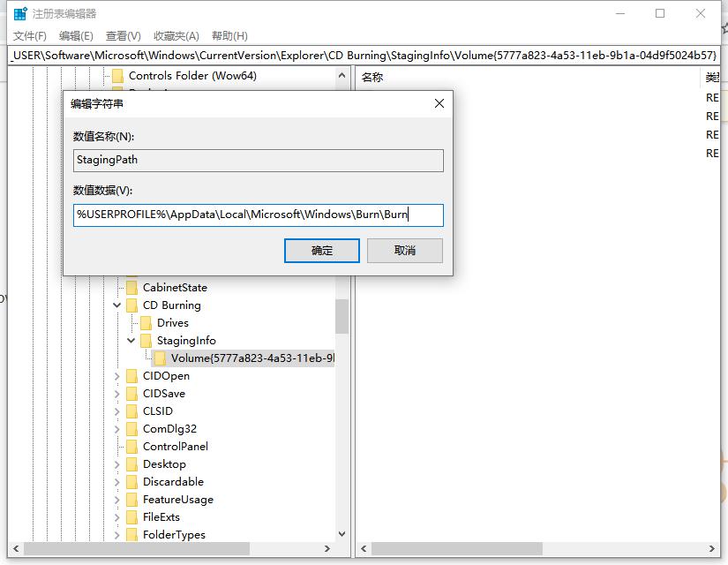Select the Drives registry key icon
The image size is (728, 565).
[147, 322]
